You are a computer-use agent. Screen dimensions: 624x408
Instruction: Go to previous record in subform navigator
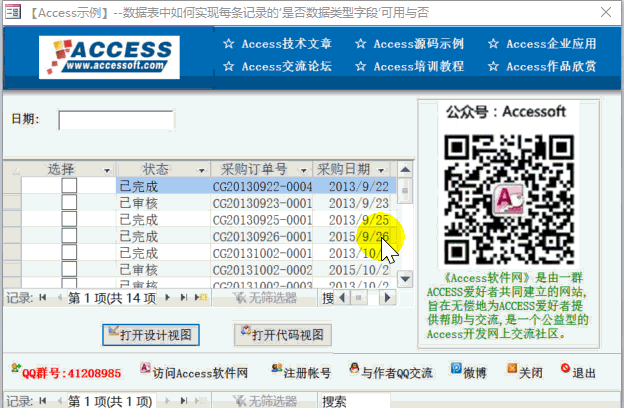point(59,298)
